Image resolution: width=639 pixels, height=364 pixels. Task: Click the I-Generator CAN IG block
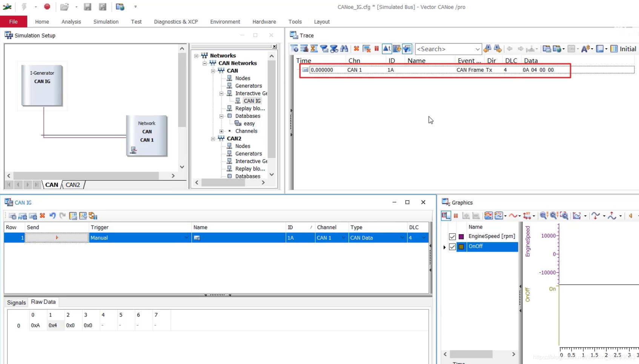coord(42,85)
